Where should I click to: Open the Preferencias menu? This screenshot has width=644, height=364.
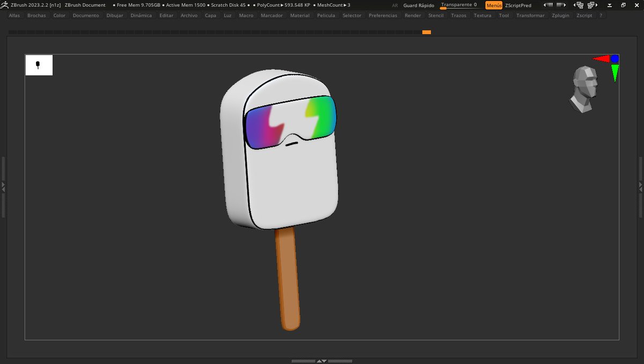click(383, 16)
